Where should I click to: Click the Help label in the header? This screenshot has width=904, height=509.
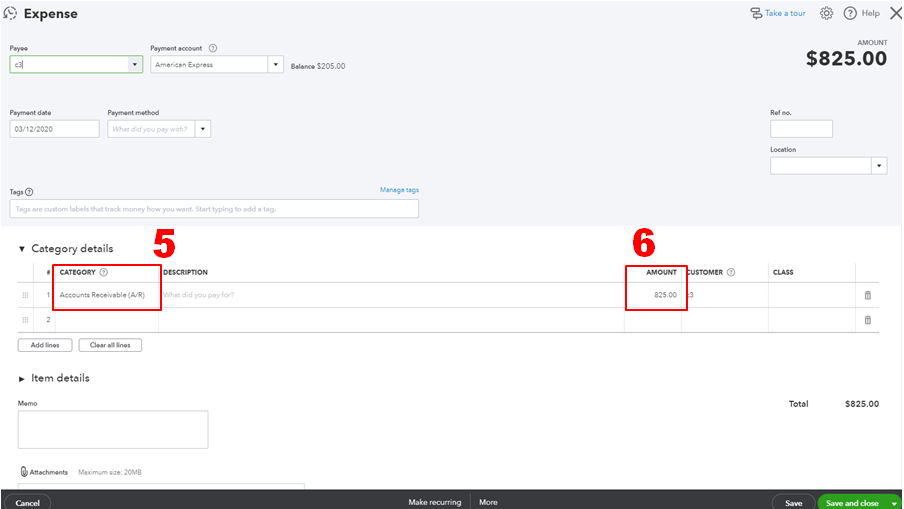tap(871, 13)
